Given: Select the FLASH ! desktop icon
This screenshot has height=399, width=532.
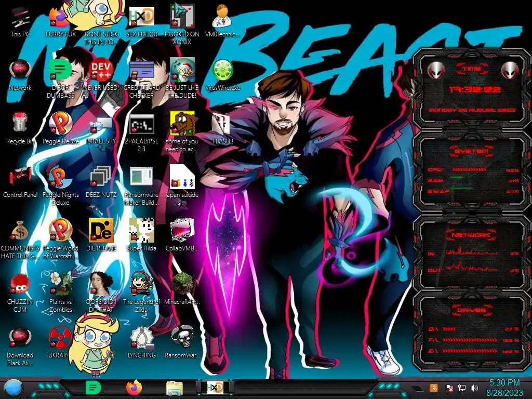Looking at the screenshot, I should click(x=222, y=129).
